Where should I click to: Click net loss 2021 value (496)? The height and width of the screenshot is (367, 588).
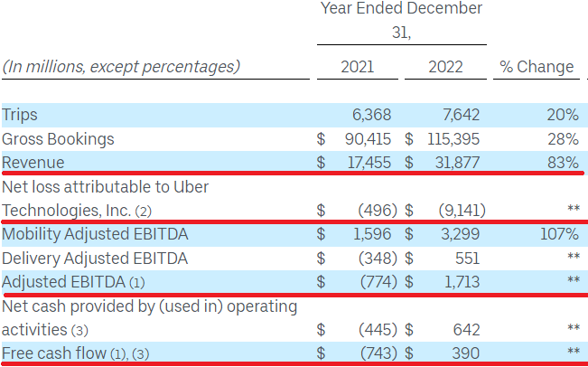click(x=378, y=211)
